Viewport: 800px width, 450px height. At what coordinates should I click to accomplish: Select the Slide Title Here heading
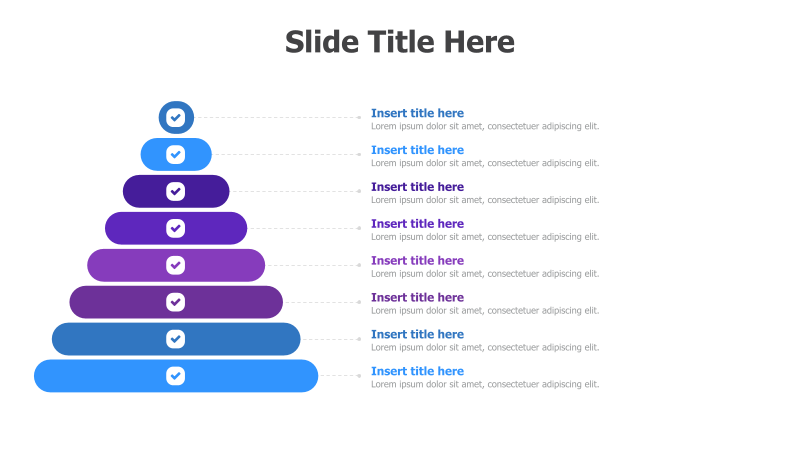(x=399, y=42)
